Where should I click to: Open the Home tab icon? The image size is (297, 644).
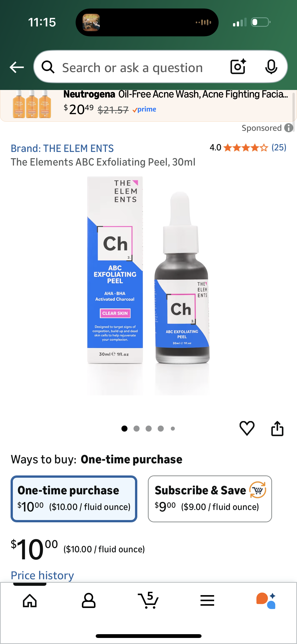tap(30, 601)
